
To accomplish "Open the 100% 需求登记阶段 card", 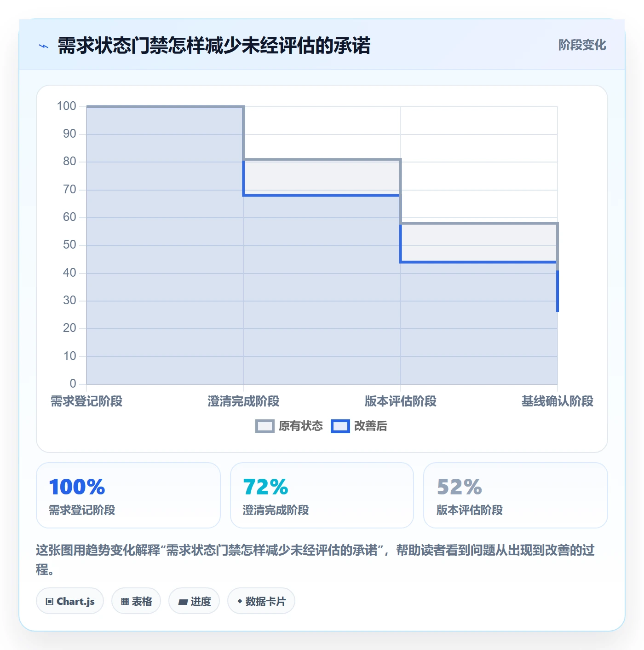I will (x=128, y=495).
